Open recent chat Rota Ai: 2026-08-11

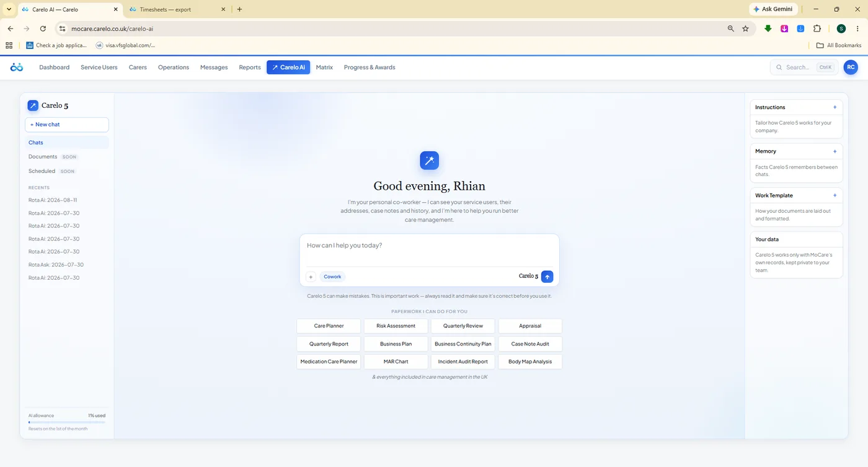pyautogui.click(x=53, y=200)
